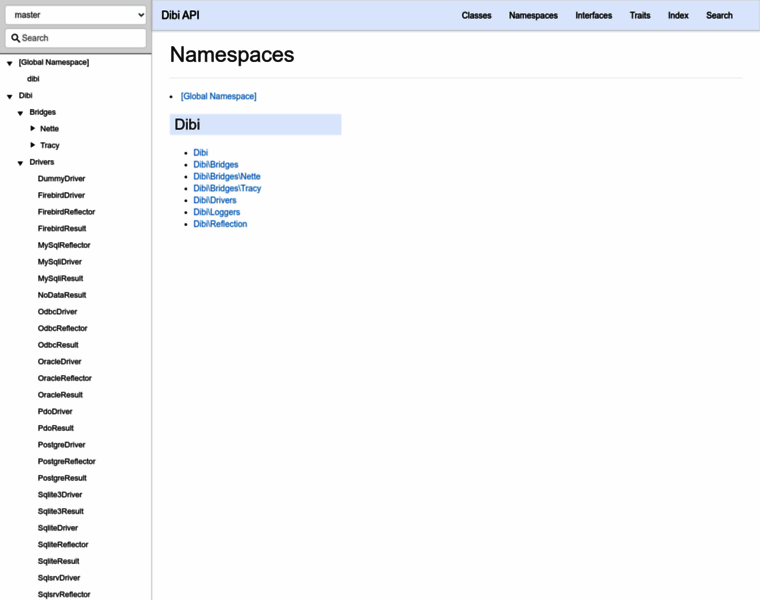Focus the sidebar Search input field
The width and height of the screenshot is (760, 600).
pyautogui.click(x=76, y=38)
